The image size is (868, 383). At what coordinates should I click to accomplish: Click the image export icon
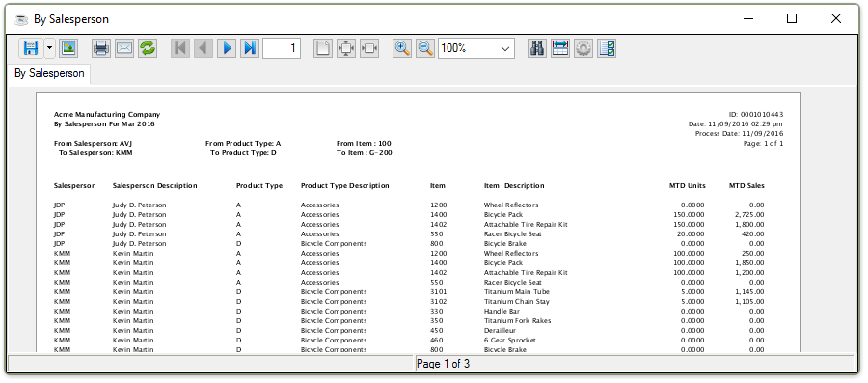coord(68,48)
